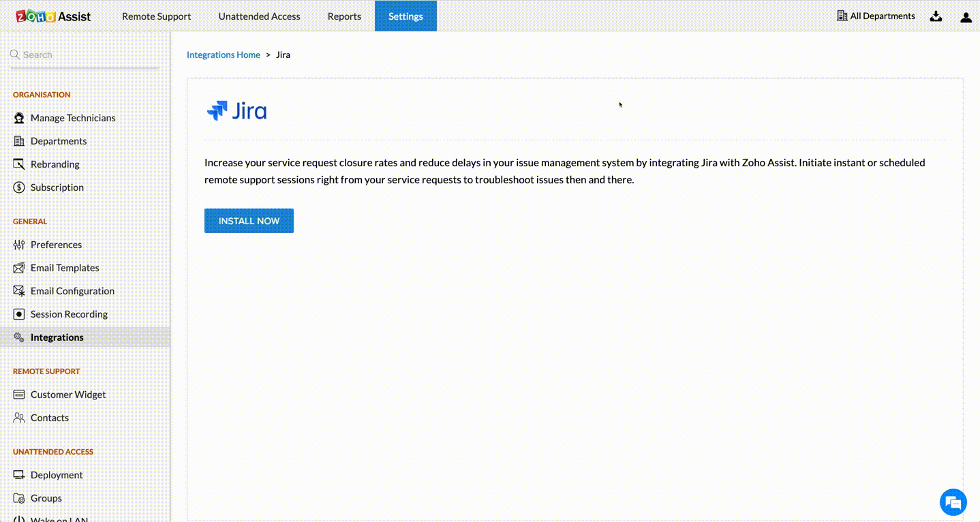Screen dimensions: 980x522
Task: Click the All Departments building icon
Action: (x=842, y=16)
